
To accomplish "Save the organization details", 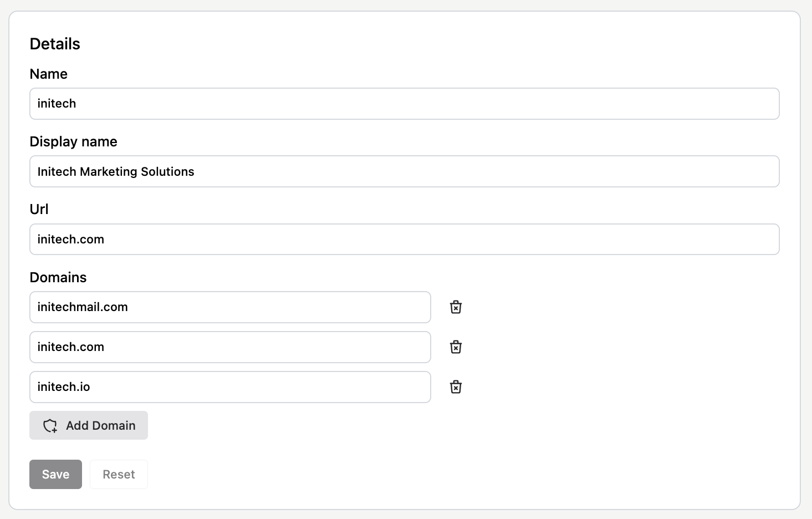I will coord(55,475).
